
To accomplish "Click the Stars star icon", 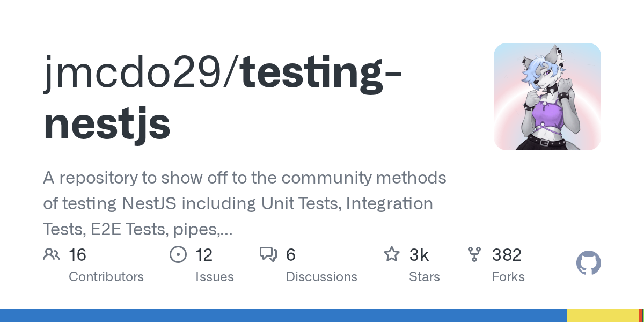I will click(392, 254).
